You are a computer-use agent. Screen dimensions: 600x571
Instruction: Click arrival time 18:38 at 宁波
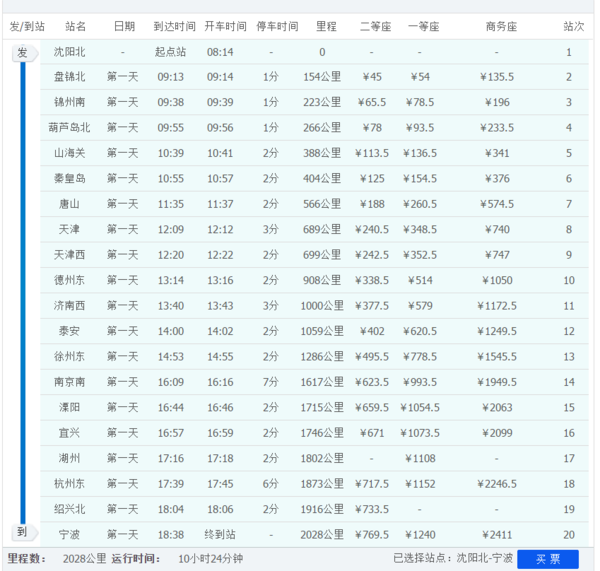click(x=171, y=535)
